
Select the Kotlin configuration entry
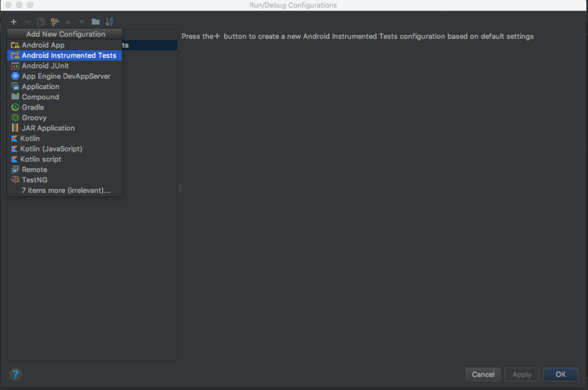pos(64,138)
